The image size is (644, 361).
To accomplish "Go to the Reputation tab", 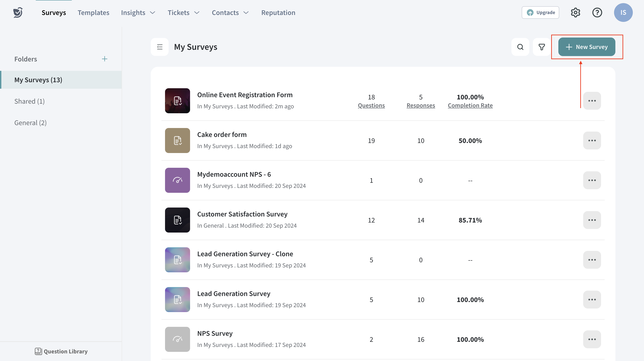I will 278,13.
